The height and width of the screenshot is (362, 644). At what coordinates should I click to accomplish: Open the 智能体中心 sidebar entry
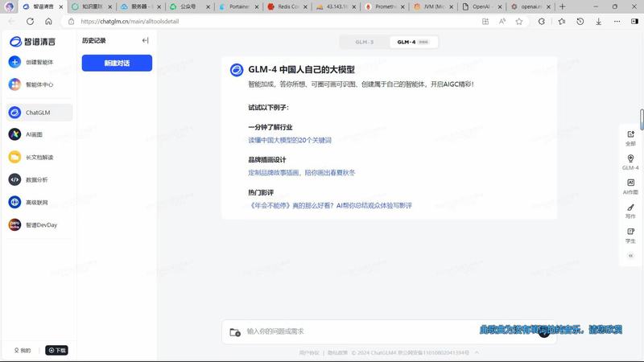pyautogui.click(x=31, y=84)
